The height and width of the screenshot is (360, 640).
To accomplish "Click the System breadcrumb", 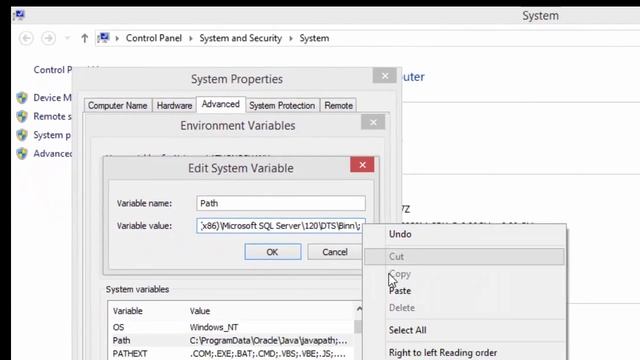I will pyautogui.click(x=314, y=38).
